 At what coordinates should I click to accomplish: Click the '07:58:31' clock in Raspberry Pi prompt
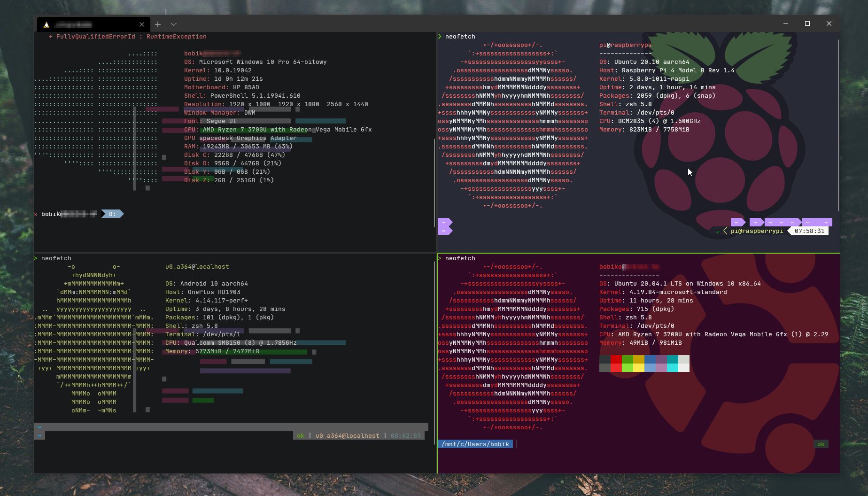tap(810, 231)
